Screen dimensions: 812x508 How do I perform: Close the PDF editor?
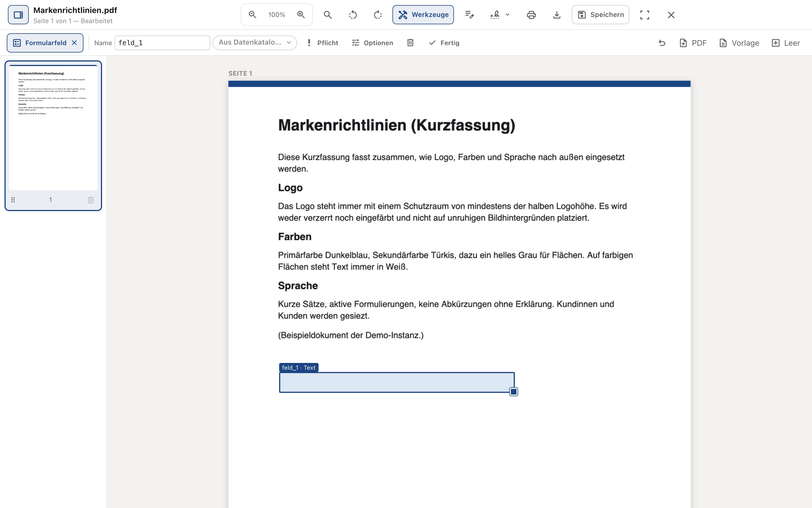671,15
